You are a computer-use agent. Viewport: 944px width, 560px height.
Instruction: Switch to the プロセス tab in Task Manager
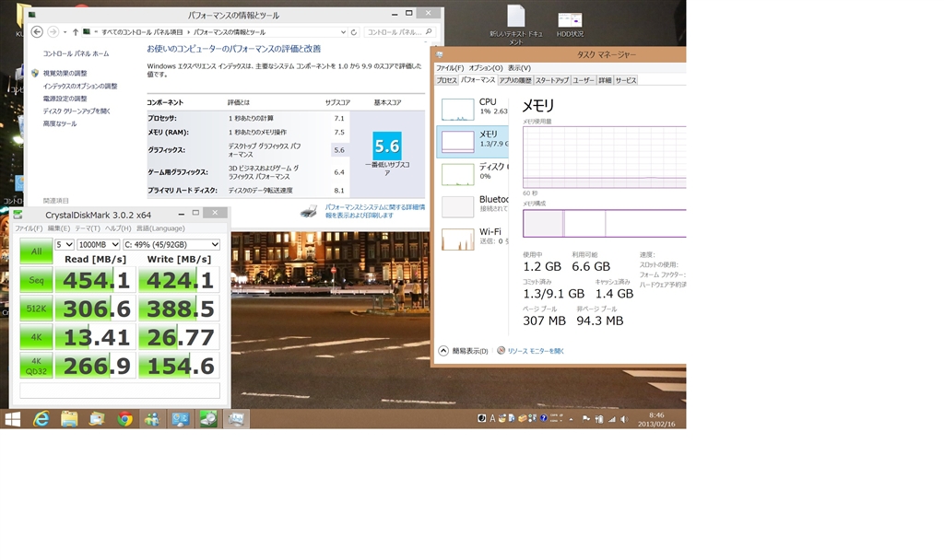coord(447,80)
